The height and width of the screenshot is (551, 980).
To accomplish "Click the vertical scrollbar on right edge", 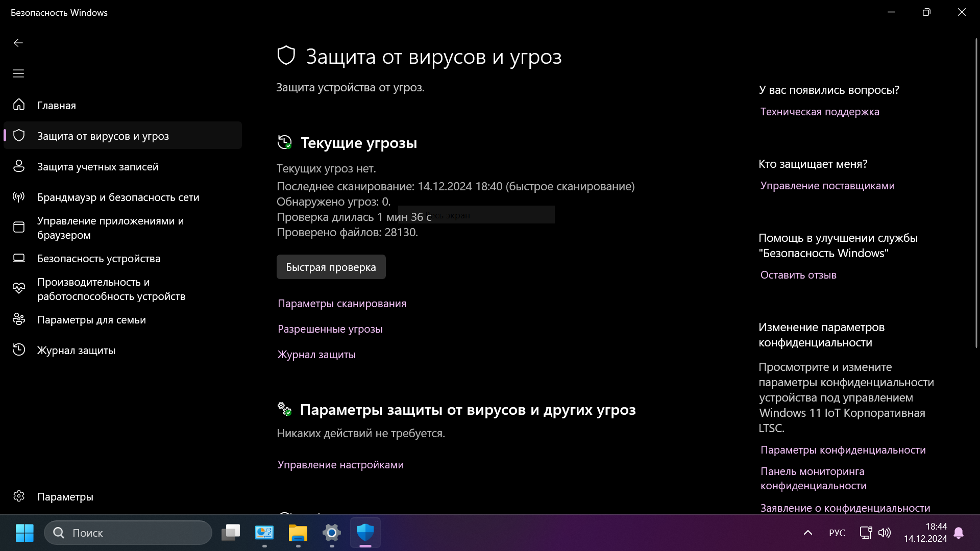I will [976, 194].
